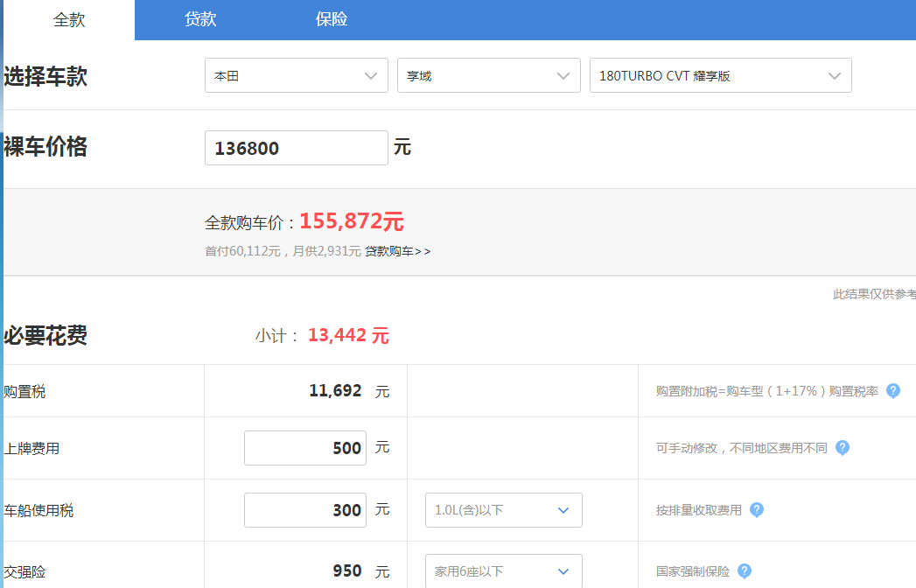Open the 享域 series dropdown
916x588 pixels.
point(489,75)
